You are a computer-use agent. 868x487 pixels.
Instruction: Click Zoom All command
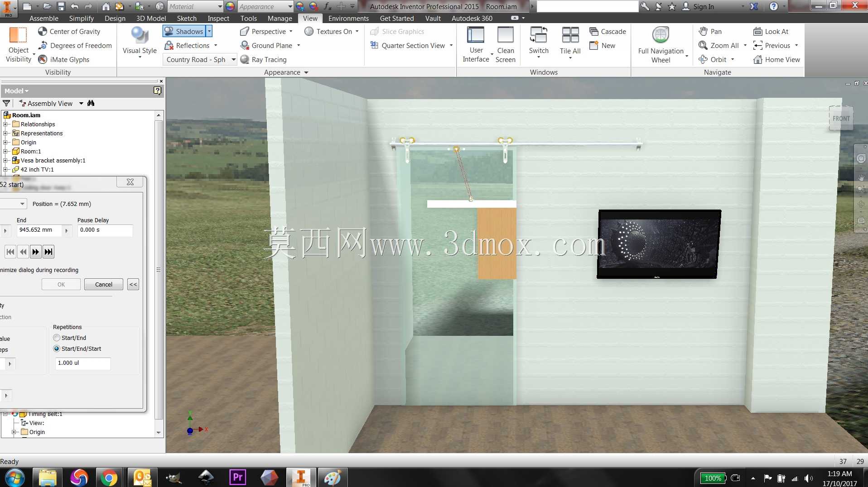[719, 45]
